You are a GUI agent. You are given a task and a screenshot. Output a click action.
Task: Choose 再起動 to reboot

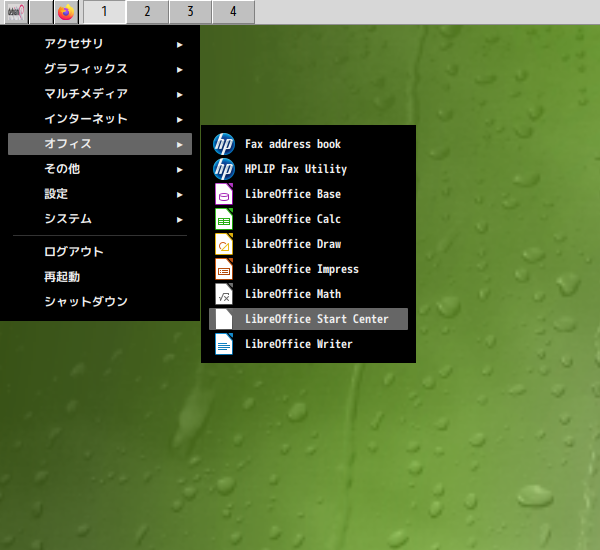[100, 277]
